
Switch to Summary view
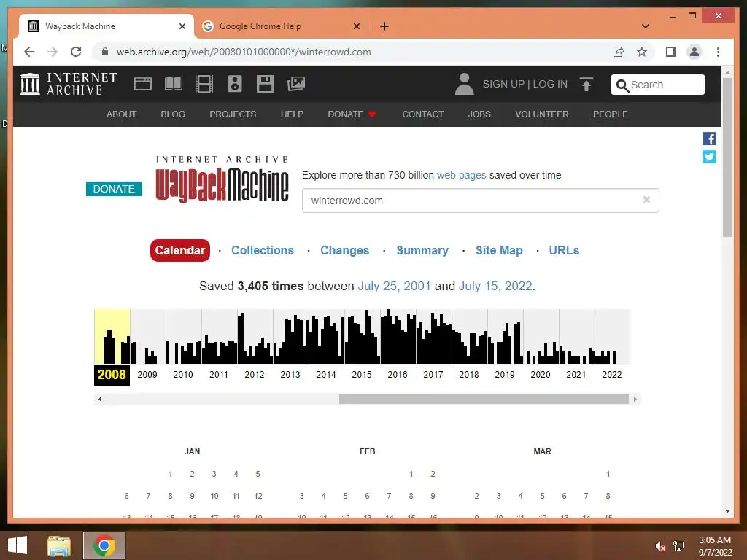click(x=422, y=251)
